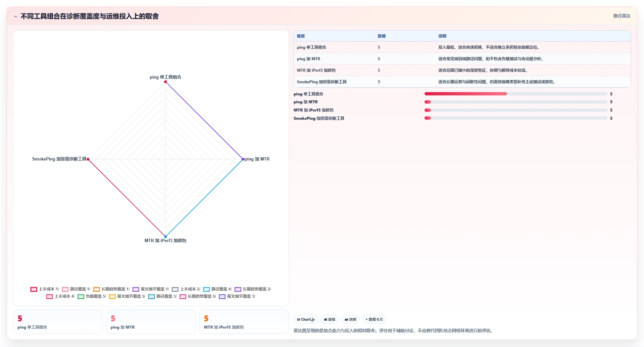
Task: Select the ping 单工具组合 table row name
Action: [x=311, y=47]
